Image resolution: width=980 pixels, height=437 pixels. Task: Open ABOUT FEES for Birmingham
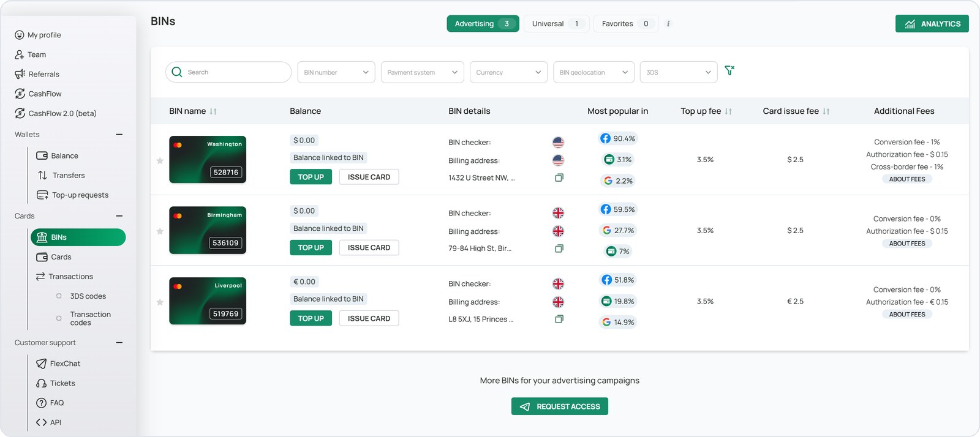tap(907, 244)
